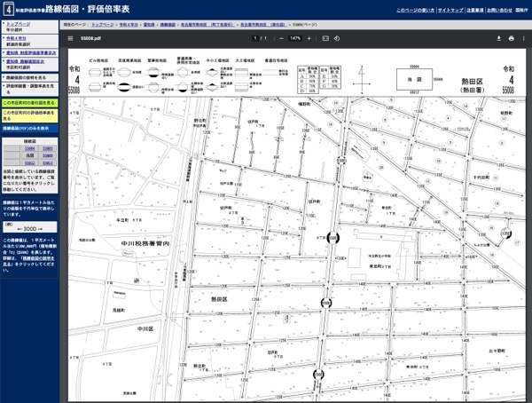Viewport: 532px width, 403px height.
Task: Click 名古屋市熱田区(索引図) breadcrumb link
Action: 263,25
